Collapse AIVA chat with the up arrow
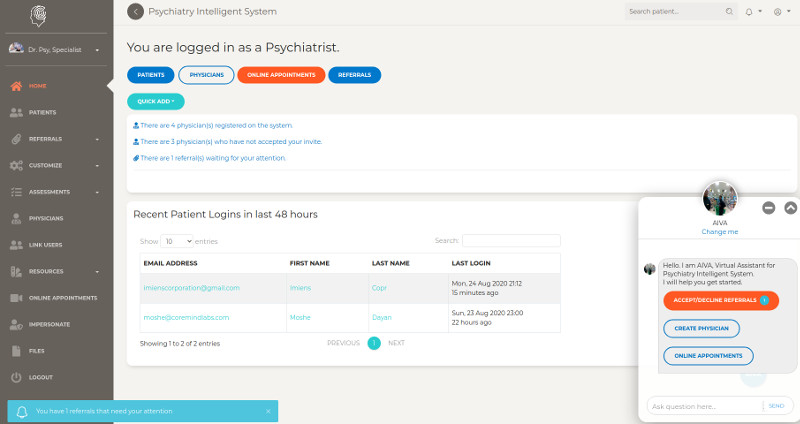The height and width of the screenshot is (424, 800). [790, 208]
